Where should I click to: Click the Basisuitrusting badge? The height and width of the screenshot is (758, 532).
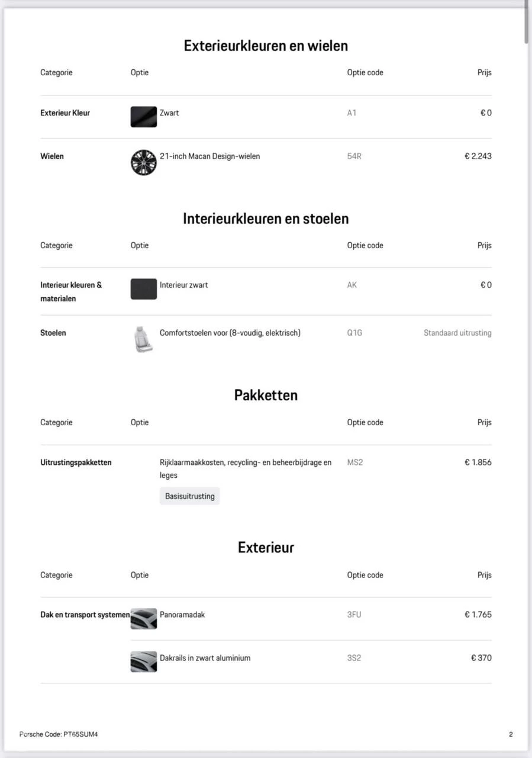coord(189,496)
